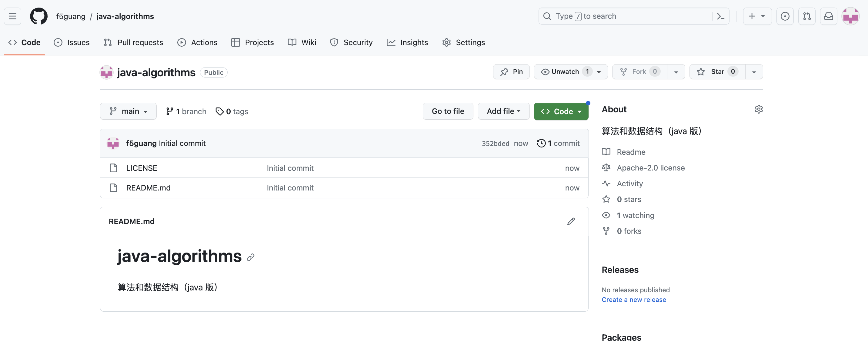Image resolution: width=868 pixels, height=341 pixels.
Task: Click the f5guang owner breadcrumb
Action: [x=71, y=16]
